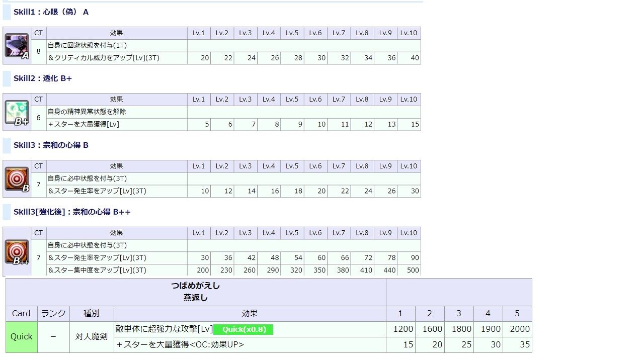The height and width of the screenshot is (362, 644).
Task: Click the green Quick(x0.8) badge
Action: [x=244, y=329]
